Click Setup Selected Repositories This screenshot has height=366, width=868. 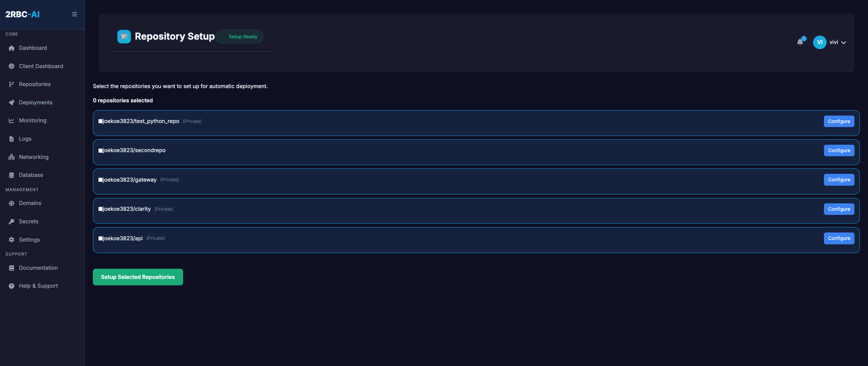point(138,277)
